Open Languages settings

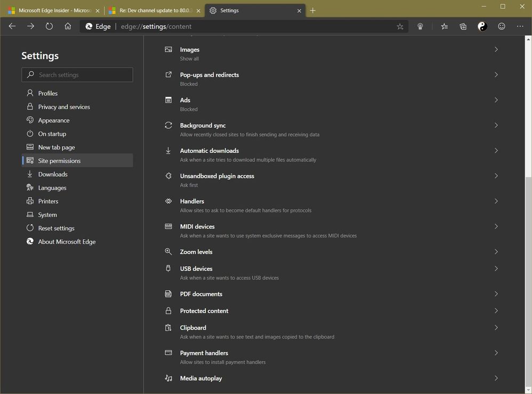pyautogui.click(x=77, y=188)
